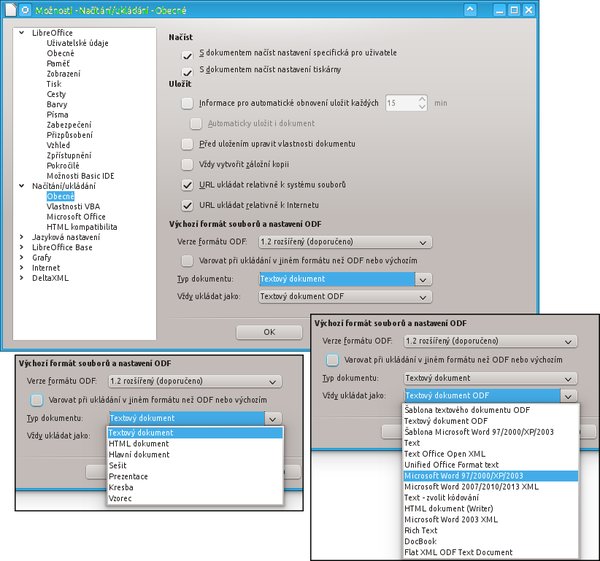Click the shade-up arrow button in title bar

click(x=470, y=10)
